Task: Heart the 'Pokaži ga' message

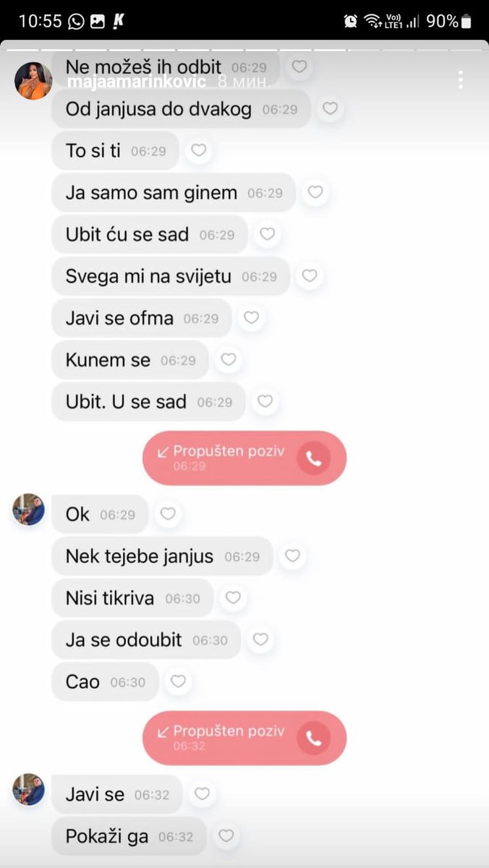Action: [x=226, y=836]
